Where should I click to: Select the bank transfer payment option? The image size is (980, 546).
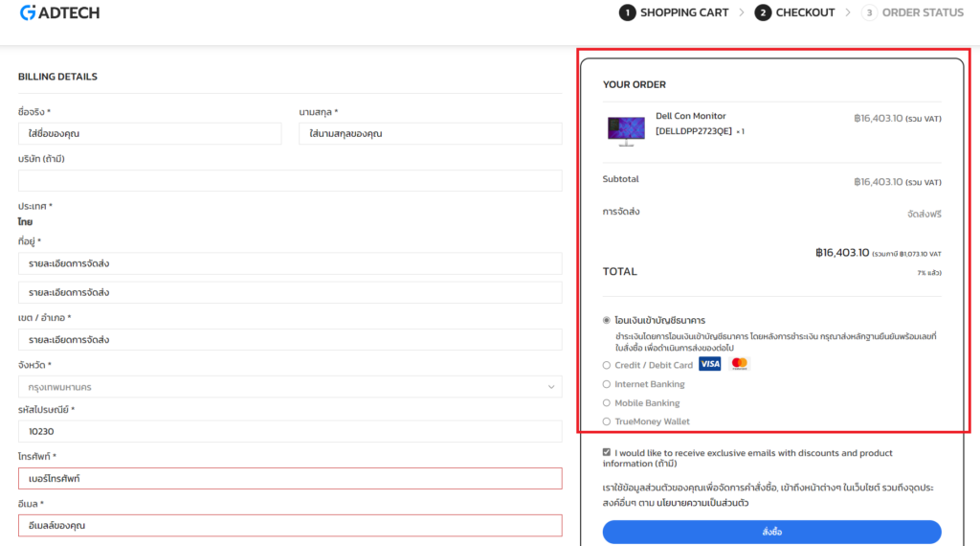pyautogui.click(x=607, y=320)
